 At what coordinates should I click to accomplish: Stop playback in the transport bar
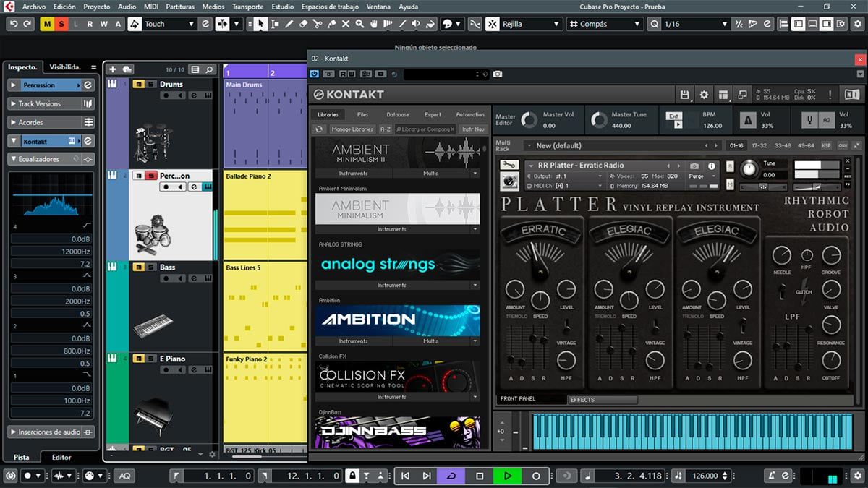[480, 476]
